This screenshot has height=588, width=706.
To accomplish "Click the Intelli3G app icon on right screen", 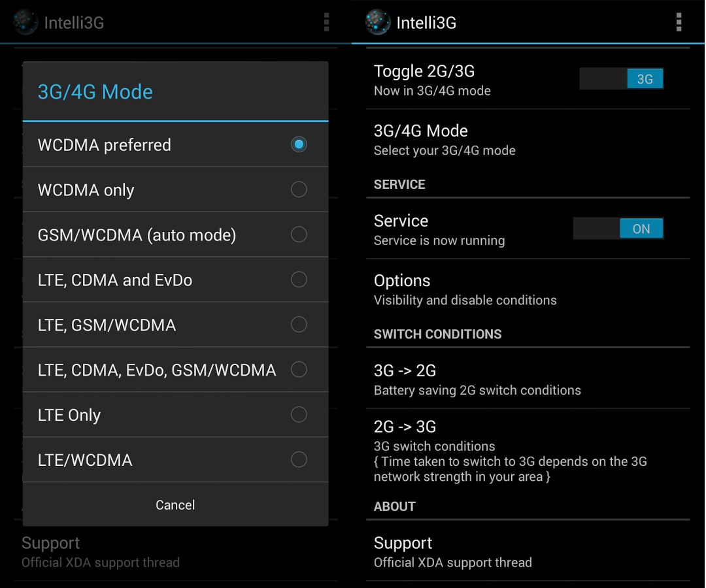I will click(x=378, y=22).
